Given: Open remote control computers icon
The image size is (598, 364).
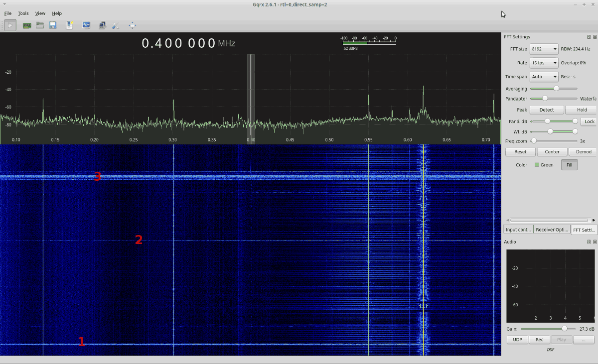Looking at the screenshot, I should [102, 25].
